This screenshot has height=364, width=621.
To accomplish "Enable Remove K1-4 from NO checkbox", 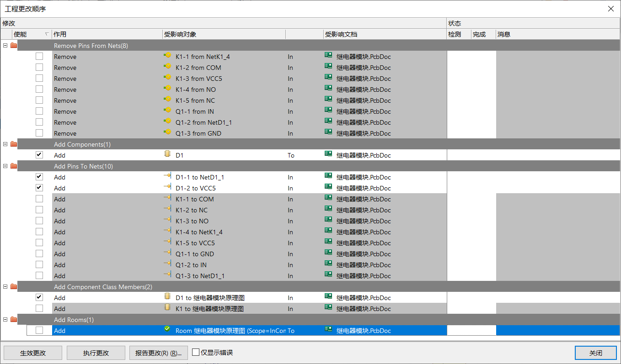I will pos(39,89).
